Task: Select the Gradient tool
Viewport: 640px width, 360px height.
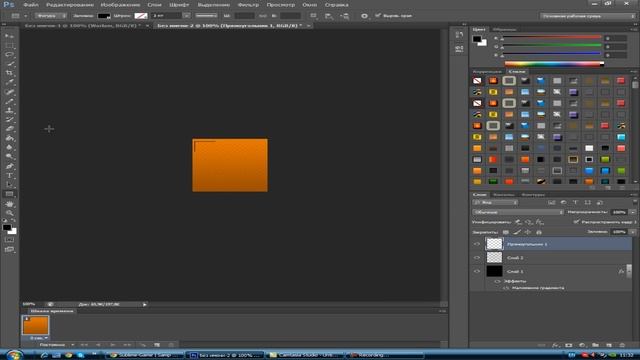Action: click(9, 138)
